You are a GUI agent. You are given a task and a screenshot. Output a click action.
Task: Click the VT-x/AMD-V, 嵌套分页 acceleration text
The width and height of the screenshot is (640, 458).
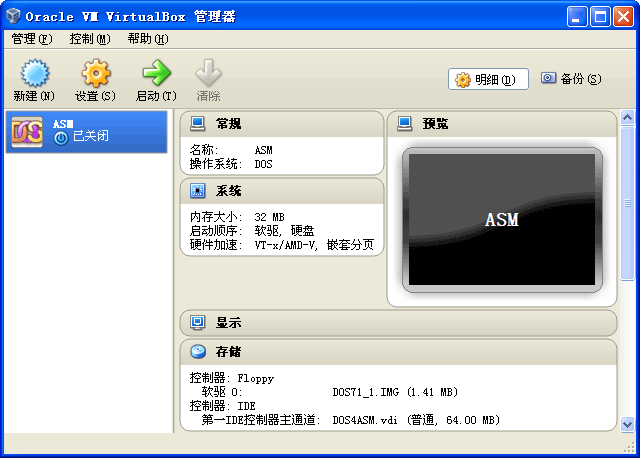click(x=314, y=245)
